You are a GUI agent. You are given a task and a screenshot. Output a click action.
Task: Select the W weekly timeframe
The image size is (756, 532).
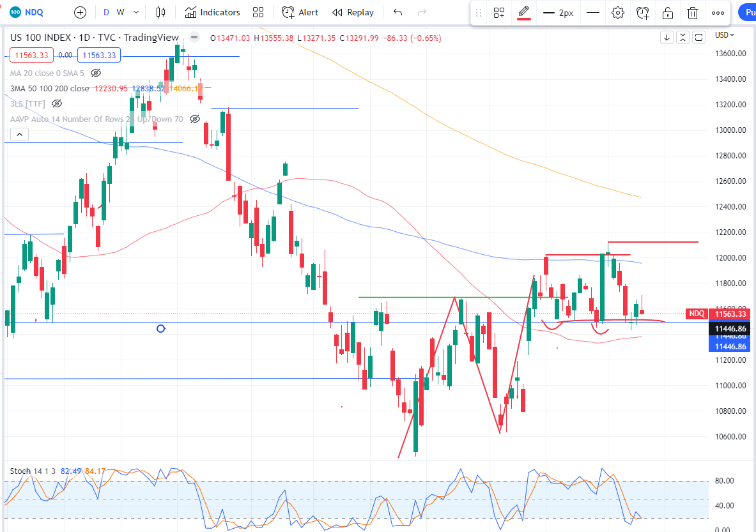[x=121, y=13]
